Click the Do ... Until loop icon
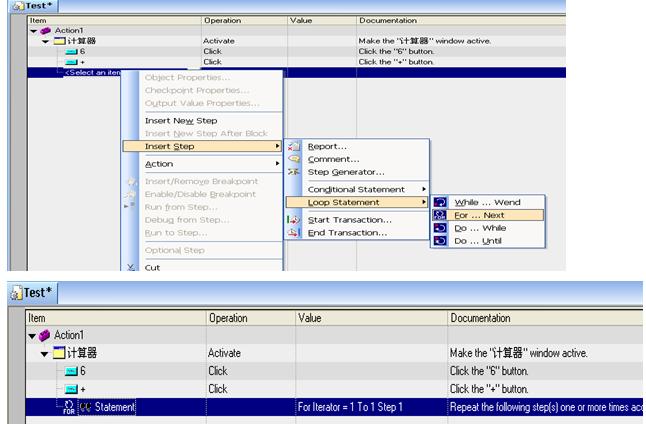Viewport: 646px width, 424px height. coord(441,240)
